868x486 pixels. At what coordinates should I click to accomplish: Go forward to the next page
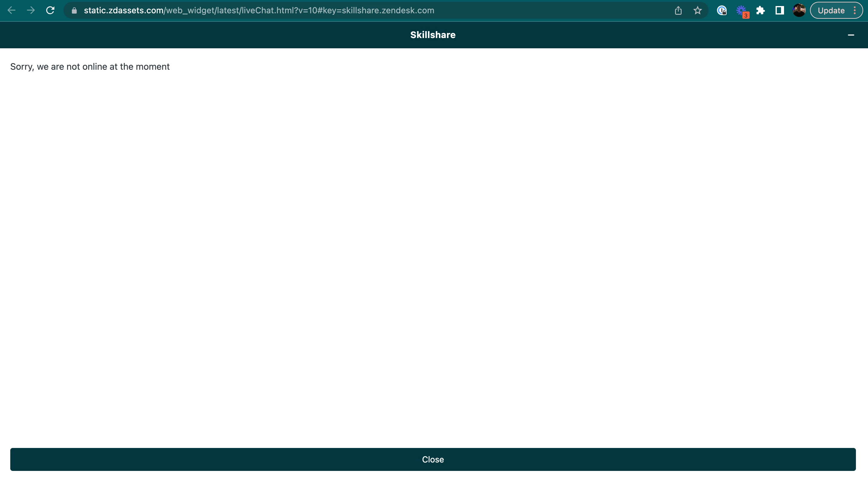point(31,11)
